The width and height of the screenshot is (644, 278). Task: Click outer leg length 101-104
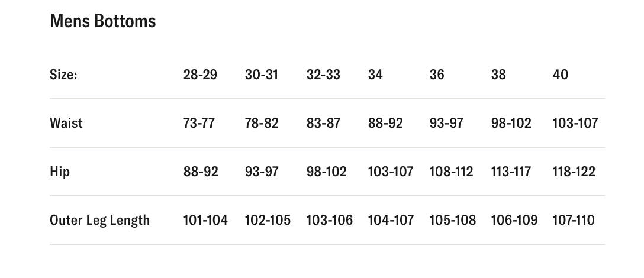205,221
